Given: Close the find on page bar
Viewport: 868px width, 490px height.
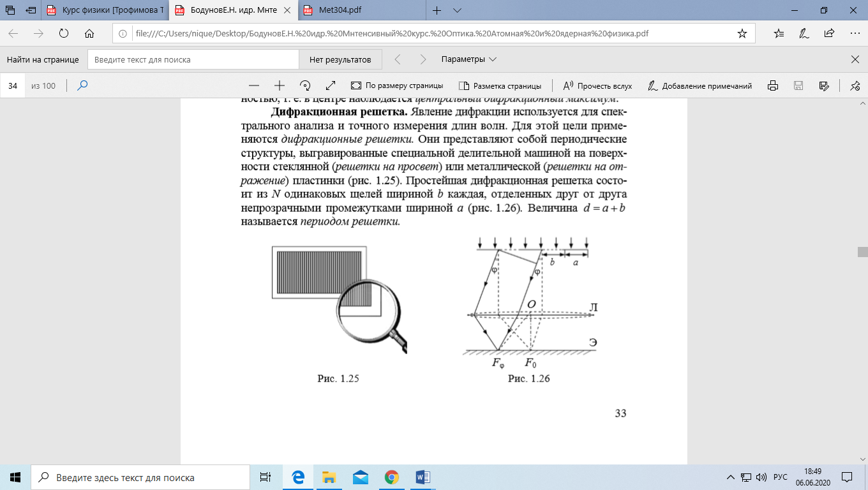Looking at the screenshot, I should coord(855,59).
